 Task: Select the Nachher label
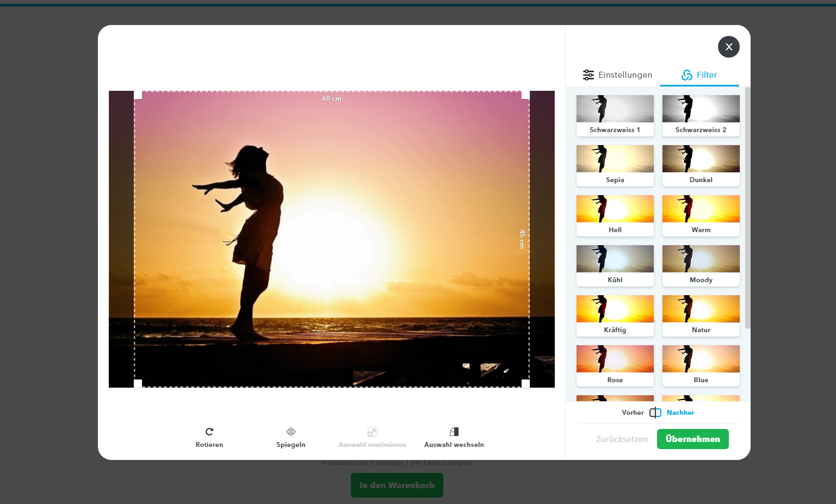(x=680, y=413)
